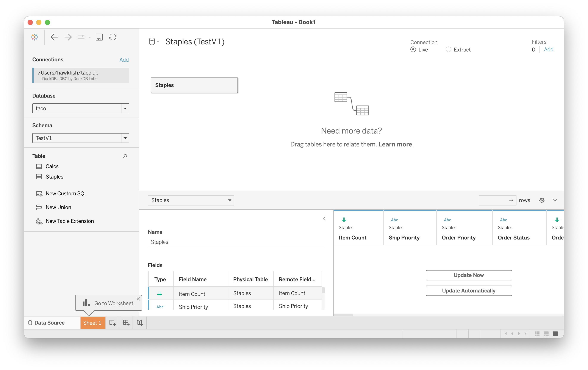588x370 pixels.
Task: Jump to the first sheet using status bar arrow
Action: [x=505, y=333]
